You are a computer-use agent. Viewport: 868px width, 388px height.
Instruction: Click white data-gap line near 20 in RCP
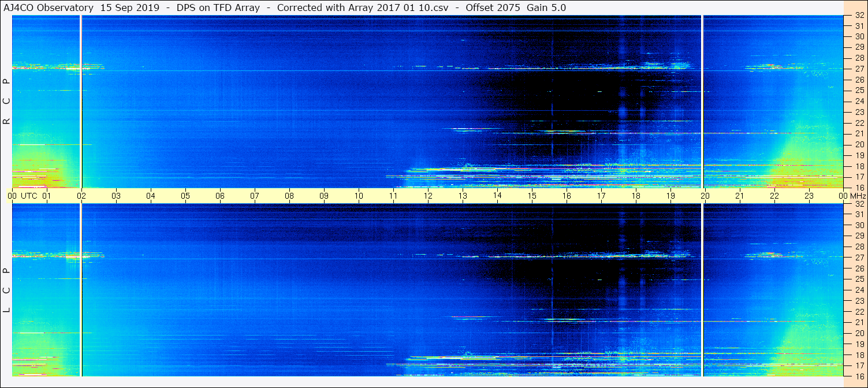click(702, 102)
